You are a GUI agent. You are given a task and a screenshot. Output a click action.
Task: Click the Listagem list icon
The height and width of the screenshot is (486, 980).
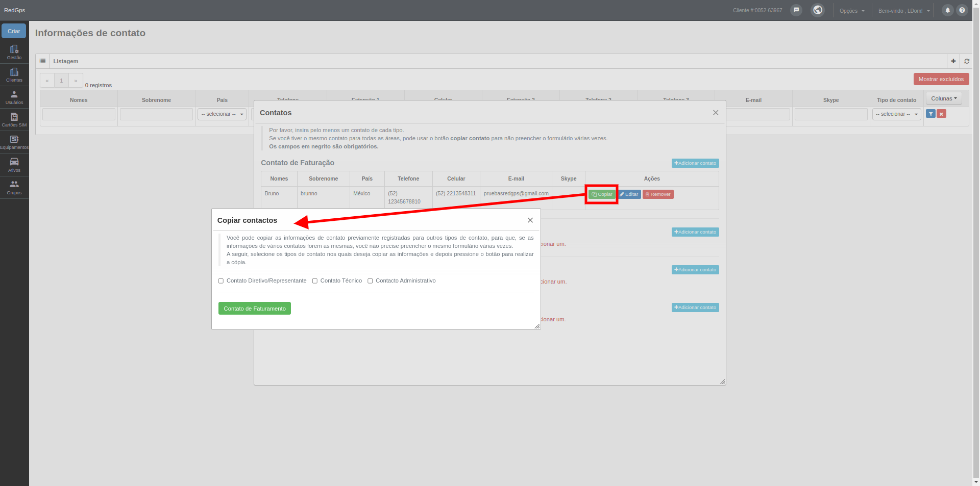click(42, 61)
